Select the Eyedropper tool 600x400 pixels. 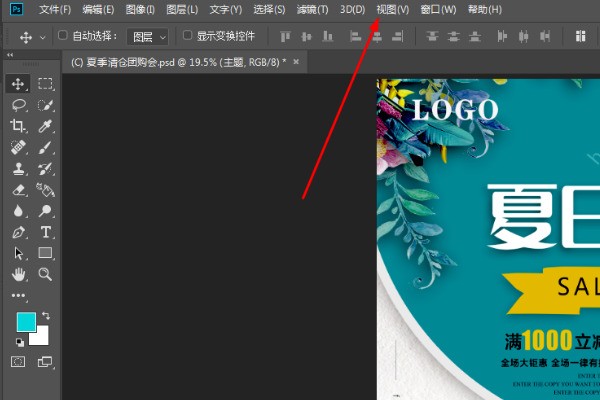pyautogui.click(x=45, y=126)
